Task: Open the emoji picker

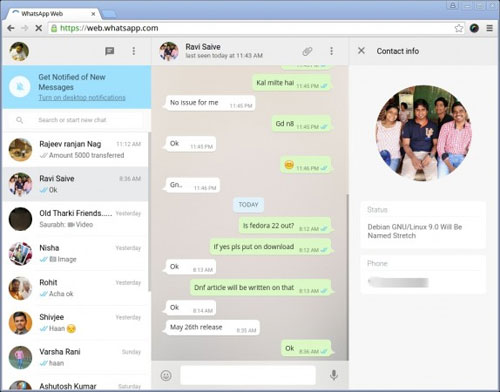Action: 166,375
